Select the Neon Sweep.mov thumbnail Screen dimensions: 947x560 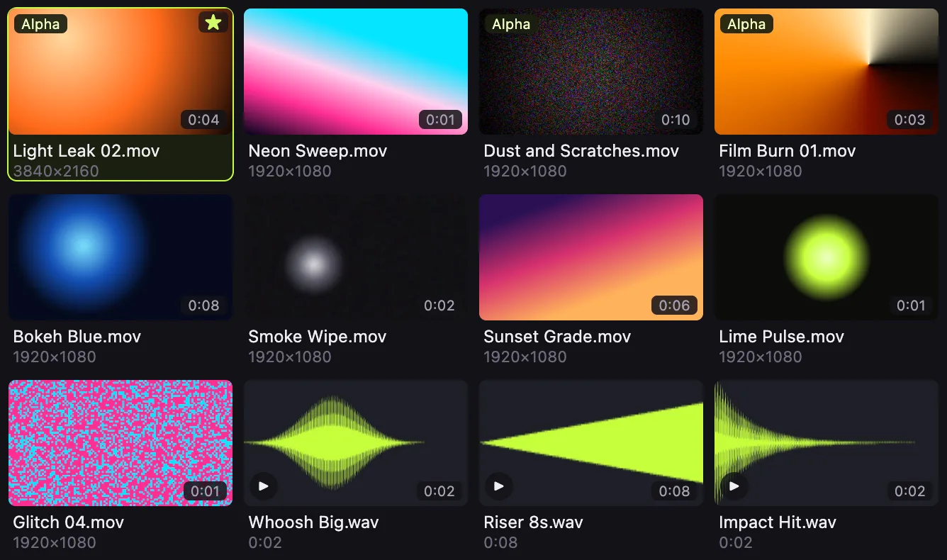tap(356, 72)
